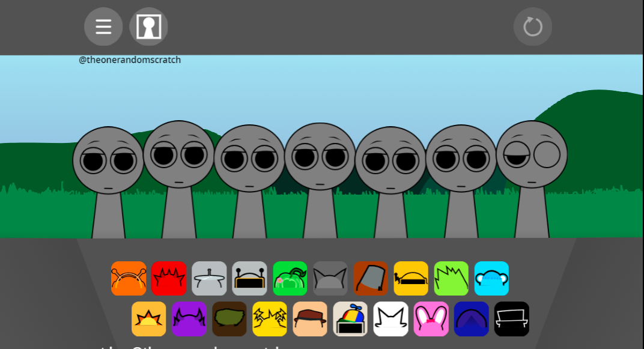644x349 pixels.
Task: Select the green vine sprout icon
Action: click(x=290, y=279)
